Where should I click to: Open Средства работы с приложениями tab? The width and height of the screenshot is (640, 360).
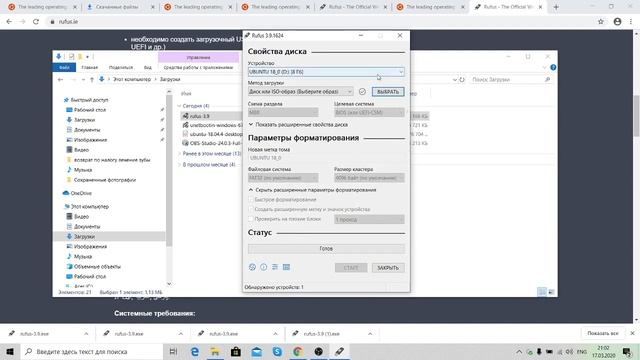(x=198, y=67)
